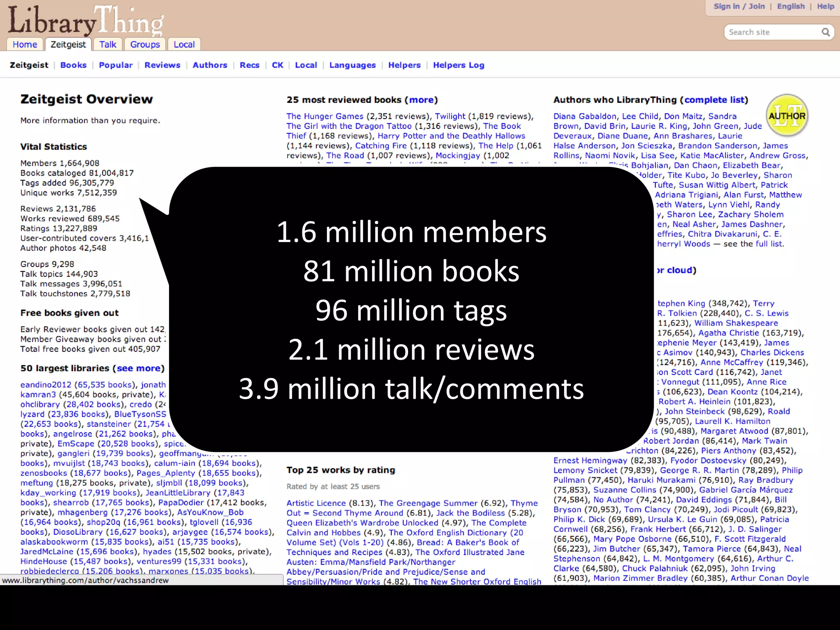
Task: Open the English language selector
Action: tap(791, 7)
